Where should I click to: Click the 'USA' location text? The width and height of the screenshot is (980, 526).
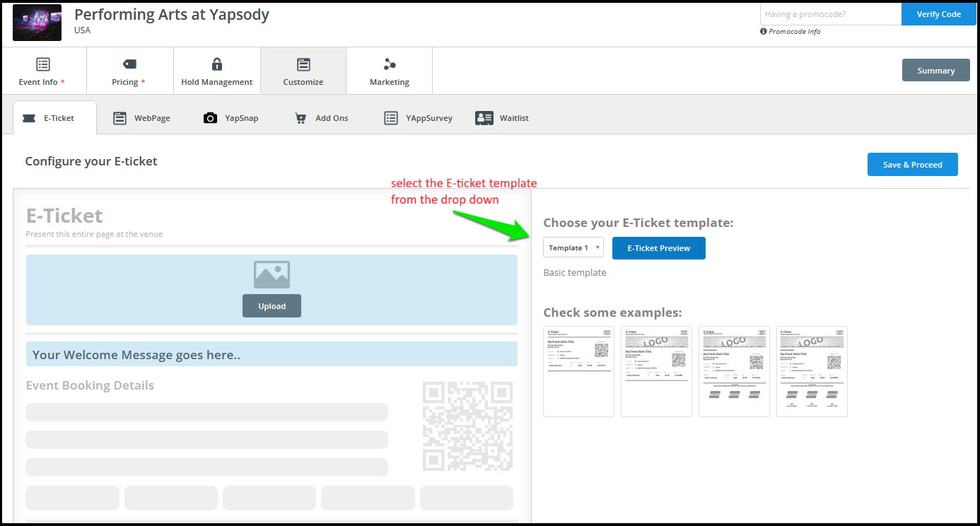coord(82,30)
